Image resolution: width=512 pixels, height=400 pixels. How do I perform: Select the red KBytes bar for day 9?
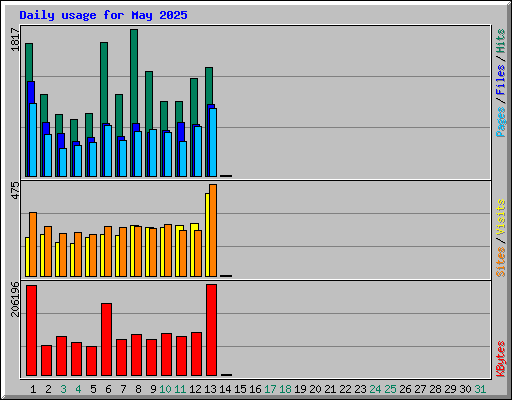pos(151,357)
